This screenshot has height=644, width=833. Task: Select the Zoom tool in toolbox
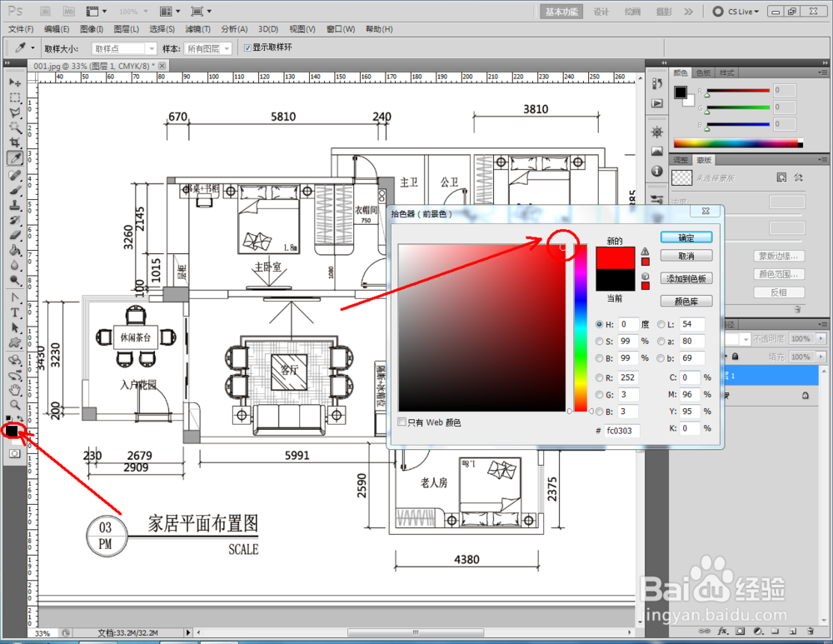click(x=15, y=405)
